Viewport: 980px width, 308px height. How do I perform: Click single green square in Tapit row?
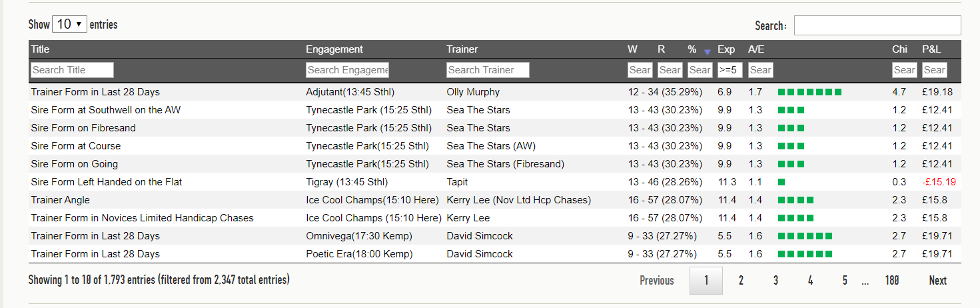(x=781, y=182)
